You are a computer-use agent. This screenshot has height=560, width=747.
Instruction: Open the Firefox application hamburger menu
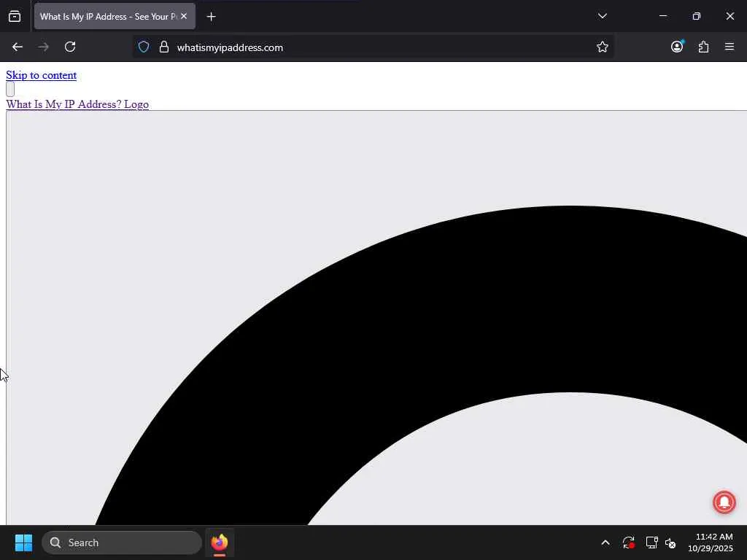click(729, 47)
